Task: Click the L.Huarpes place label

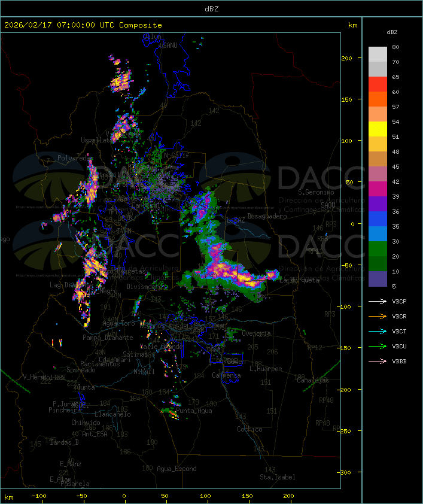Action: [x=266, y=369]
